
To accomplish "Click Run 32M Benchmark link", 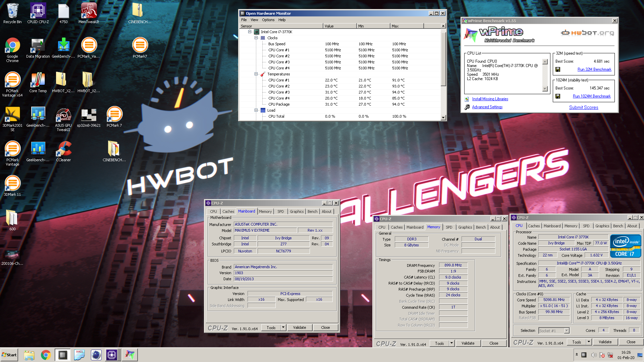I will [x=594, y=69].
